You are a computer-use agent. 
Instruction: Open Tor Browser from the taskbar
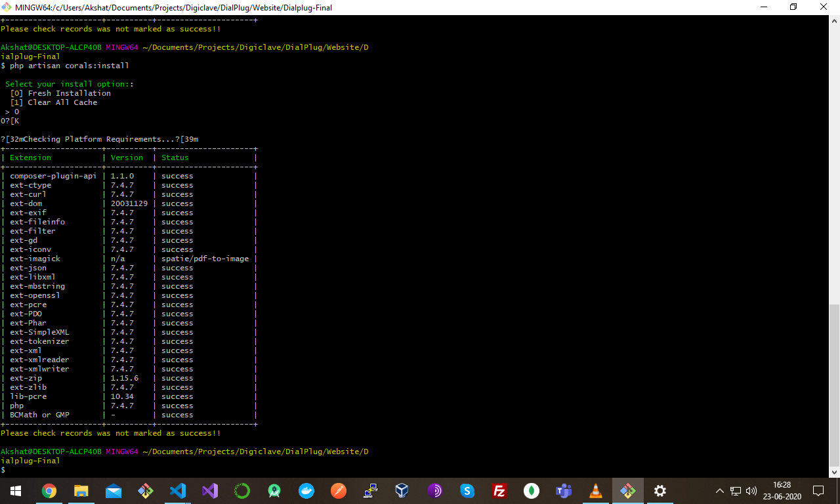pos(434,490)
